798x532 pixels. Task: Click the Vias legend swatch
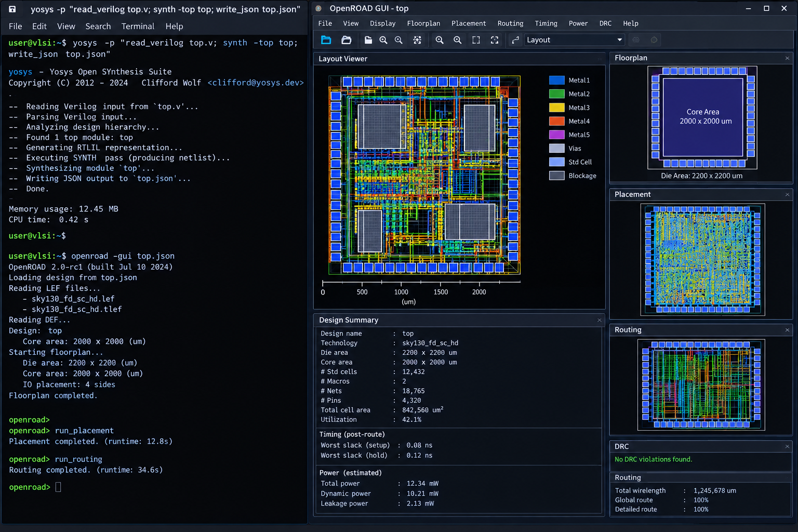tap(557, 148)
